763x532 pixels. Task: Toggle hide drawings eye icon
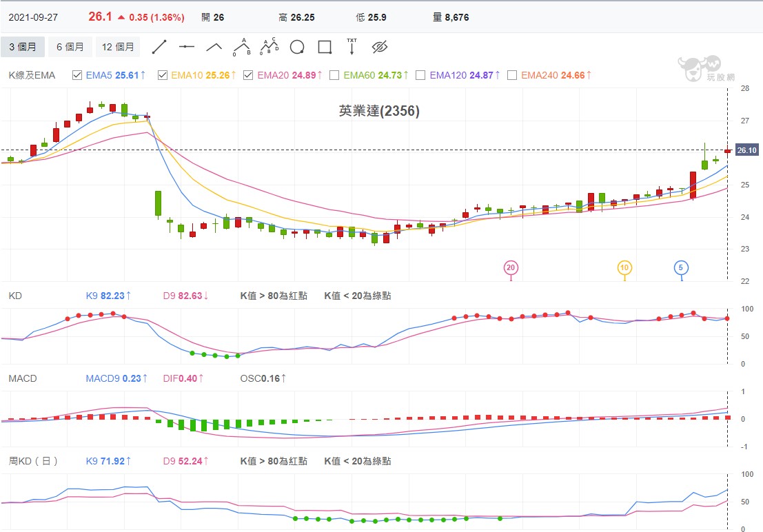(380, 48)
